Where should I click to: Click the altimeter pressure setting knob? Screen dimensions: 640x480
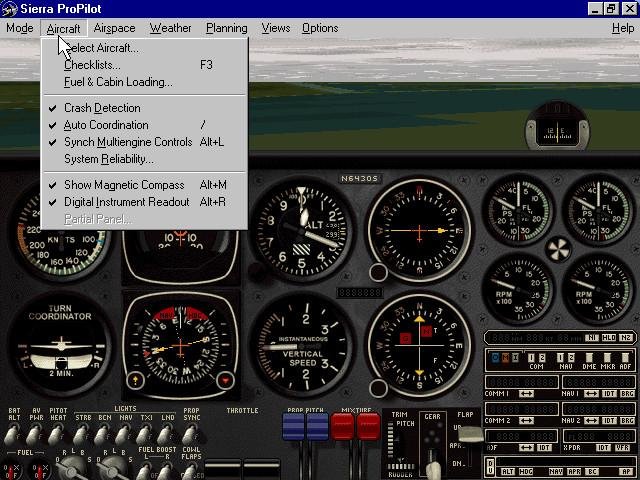pos(257,271)
